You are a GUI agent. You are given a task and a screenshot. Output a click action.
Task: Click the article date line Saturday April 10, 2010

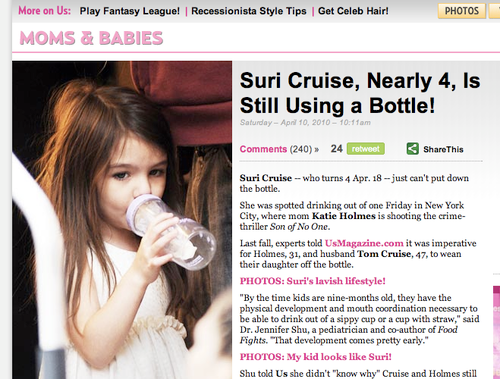tap(305, 123)
